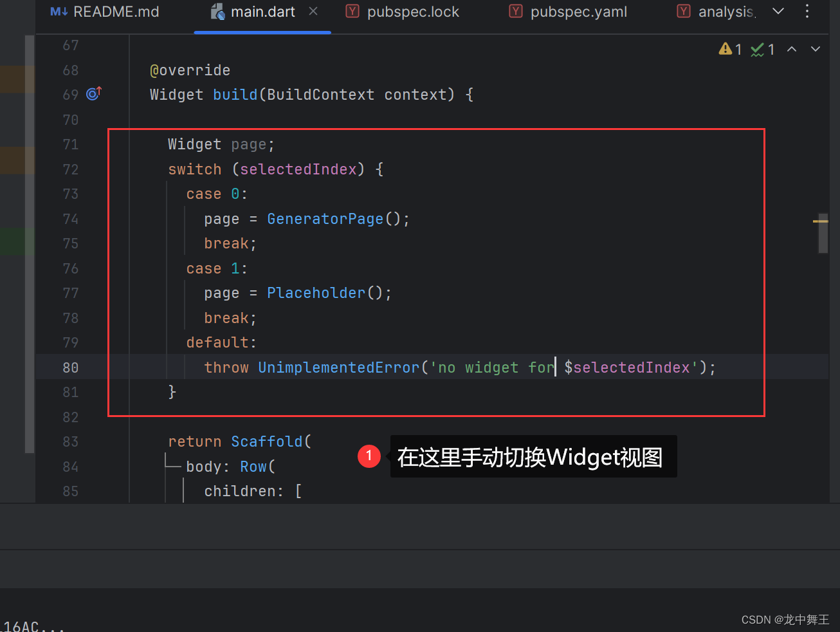840x632 pixels.
Task: Click the throw keyword on line 80
Action: click(x=226, y=367)
